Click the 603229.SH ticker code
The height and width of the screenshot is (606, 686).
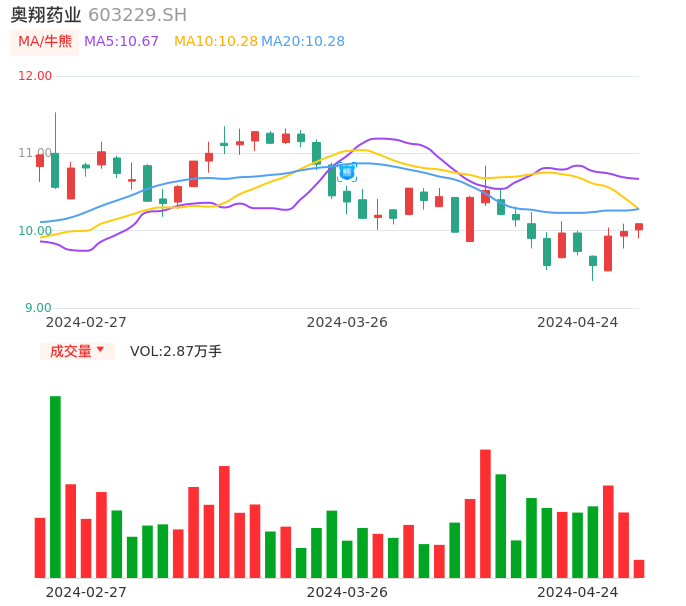click(137, 15)
